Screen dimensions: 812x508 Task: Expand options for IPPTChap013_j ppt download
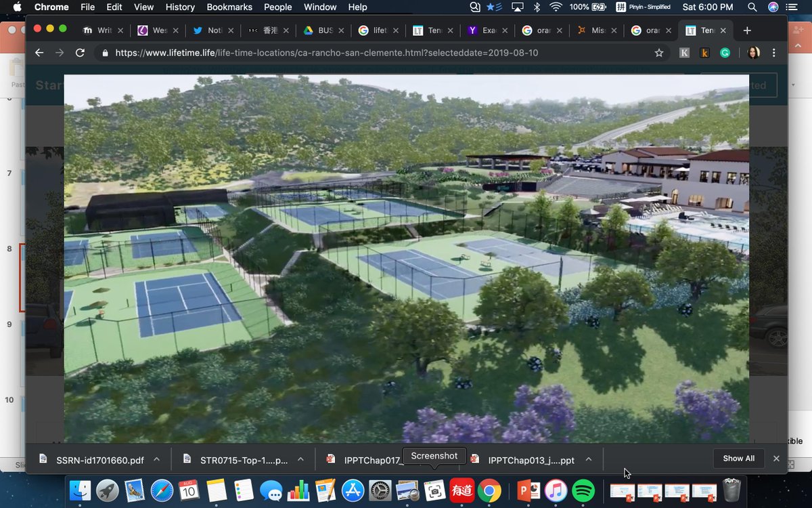[x=589, y=459]
